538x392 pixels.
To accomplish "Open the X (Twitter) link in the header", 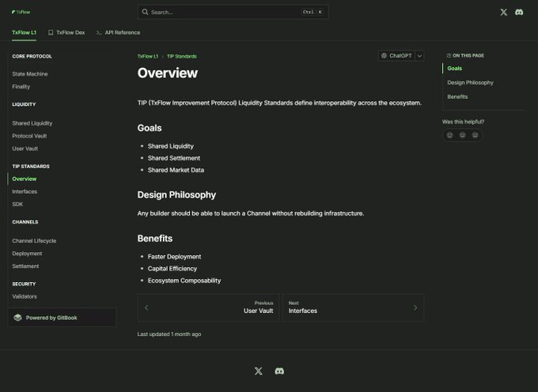I will point(503,13).
